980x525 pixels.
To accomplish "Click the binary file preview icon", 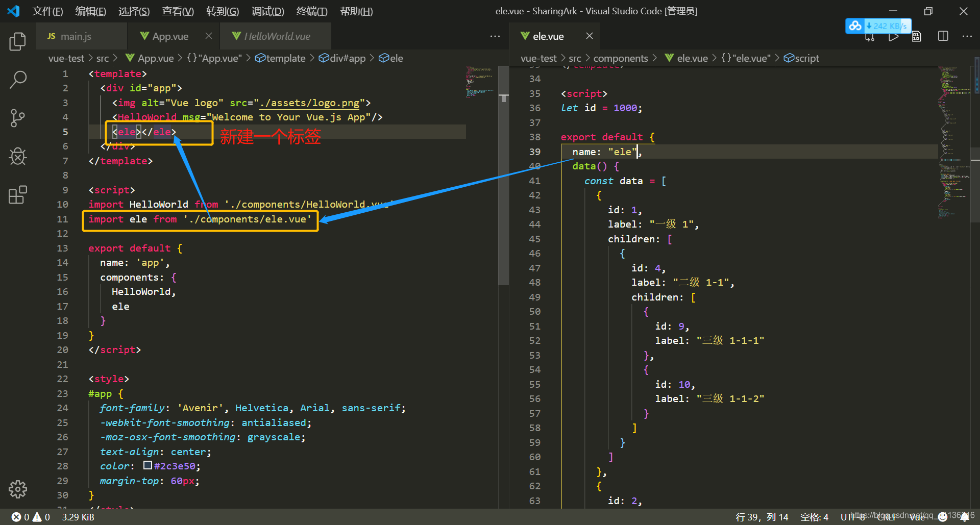I will pyautogui.click(x=917, y=36).
